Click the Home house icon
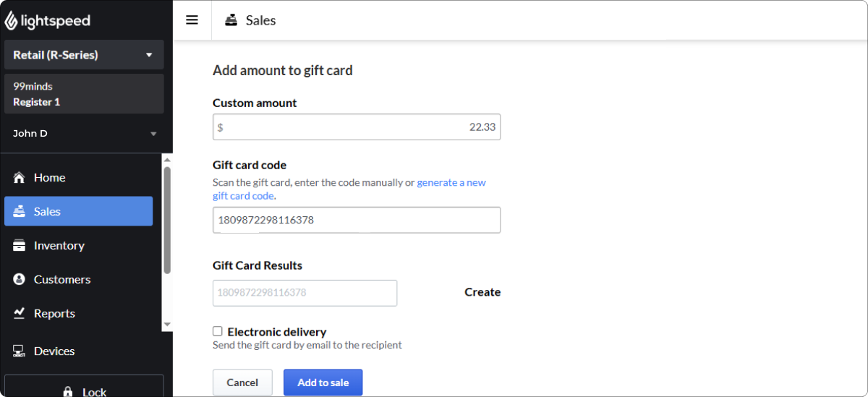The height and width of the screenshot is (397, 868). (x=20, y=178)
